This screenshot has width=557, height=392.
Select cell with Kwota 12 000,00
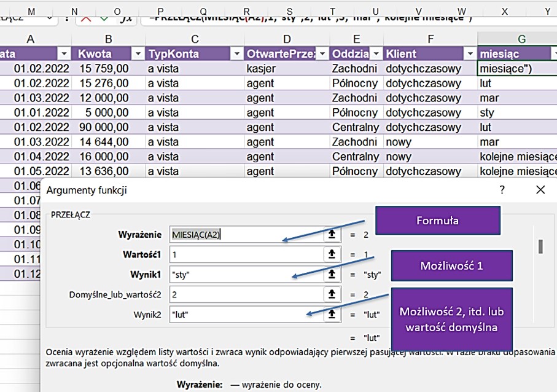coord(108,98)
